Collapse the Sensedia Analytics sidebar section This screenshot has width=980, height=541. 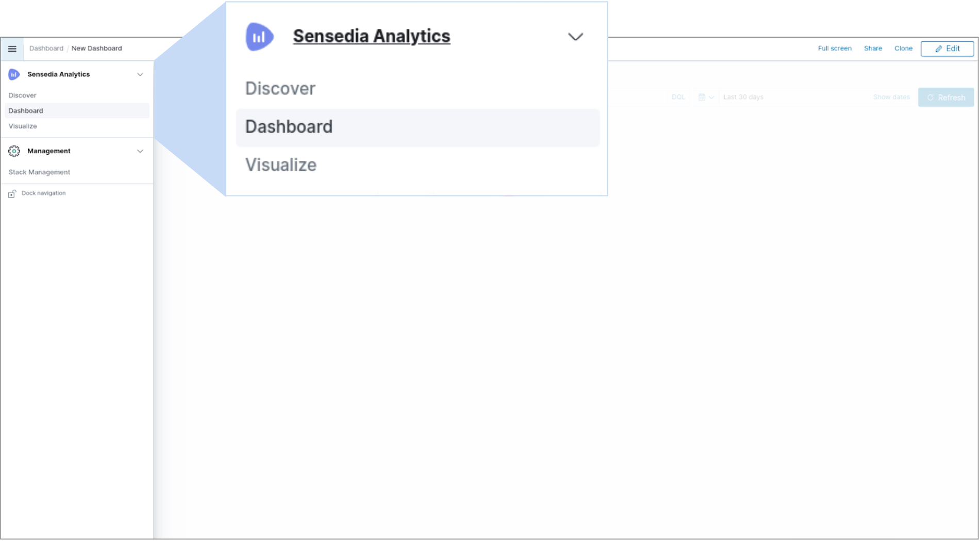pyautogui.click(x=140, y=75)
